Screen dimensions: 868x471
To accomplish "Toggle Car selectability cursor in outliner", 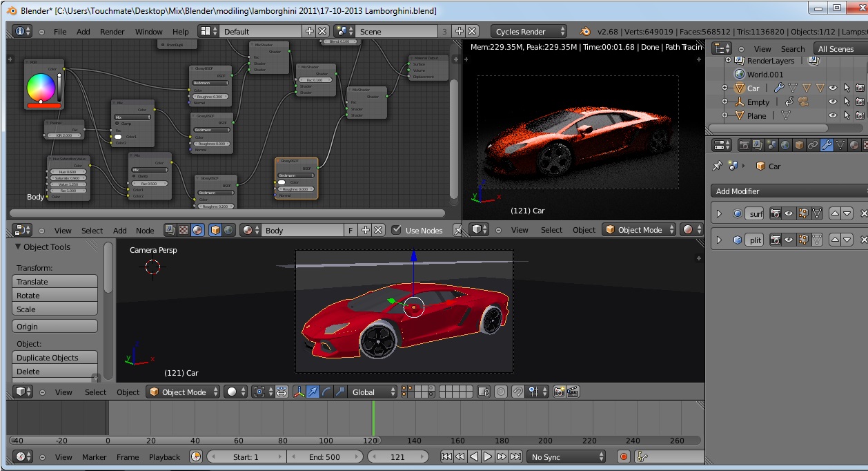I will (x=847, y=88).
